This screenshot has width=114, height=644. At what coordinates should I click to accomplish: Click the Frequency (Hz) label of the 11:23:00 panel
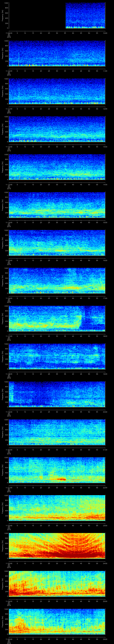[3, 546]
